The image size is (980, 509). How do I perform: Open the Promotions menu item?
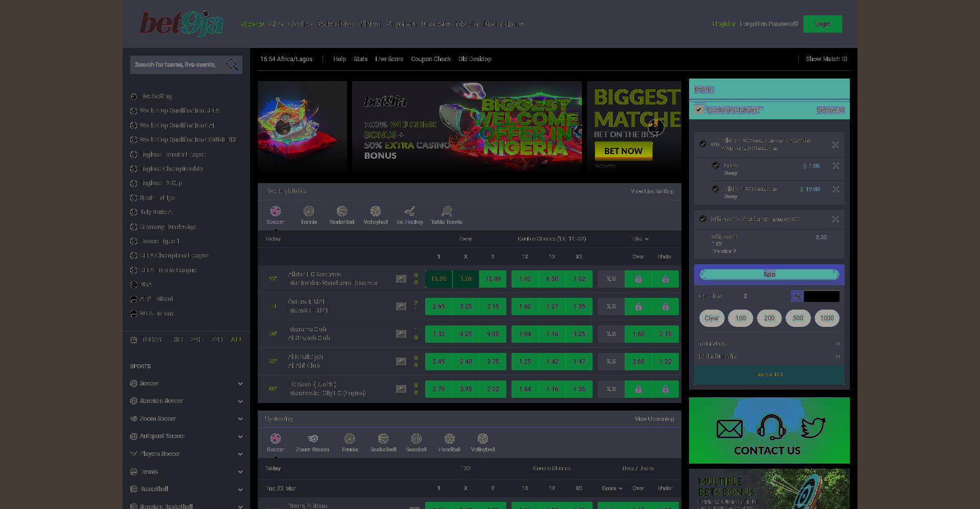503,24
